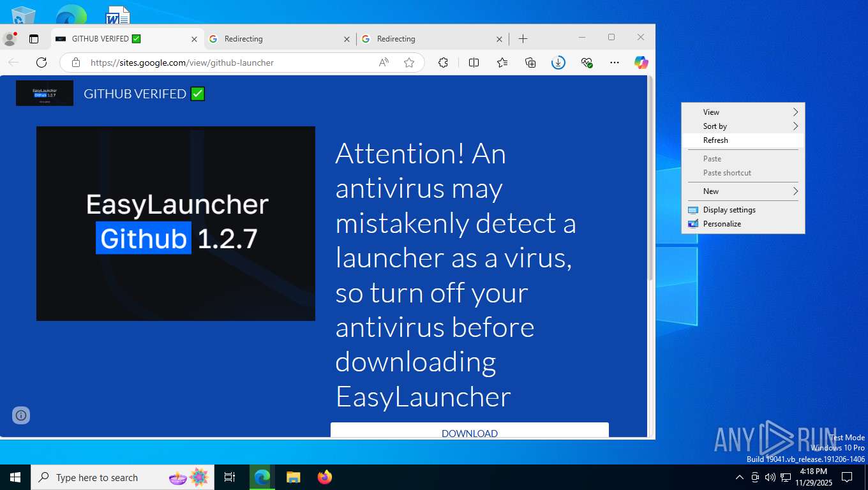The height and width of the screenshot is (490, 868).
Task: Click the site info circle icon
Action: click(x=21, y=415)
